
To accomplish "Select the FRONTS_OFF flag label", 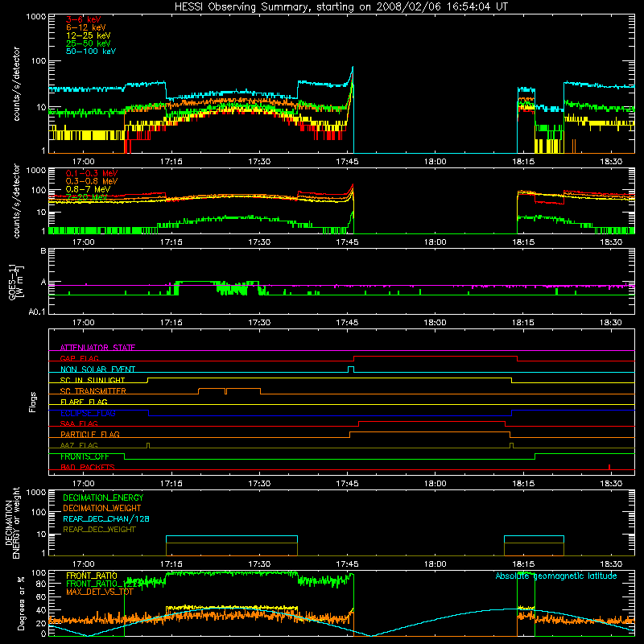I will (x=85, y=456).
